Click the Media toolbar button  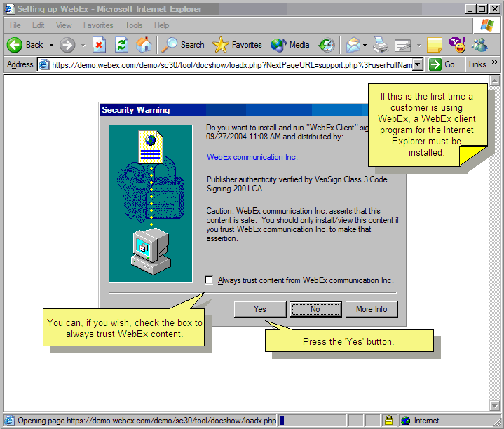[x=290, y=45]
